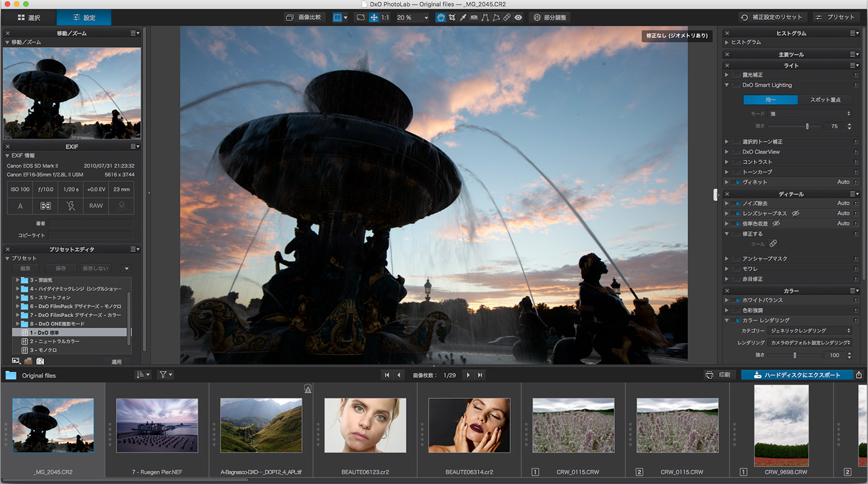Select the Horizon leveling tool

coord(474,17)
